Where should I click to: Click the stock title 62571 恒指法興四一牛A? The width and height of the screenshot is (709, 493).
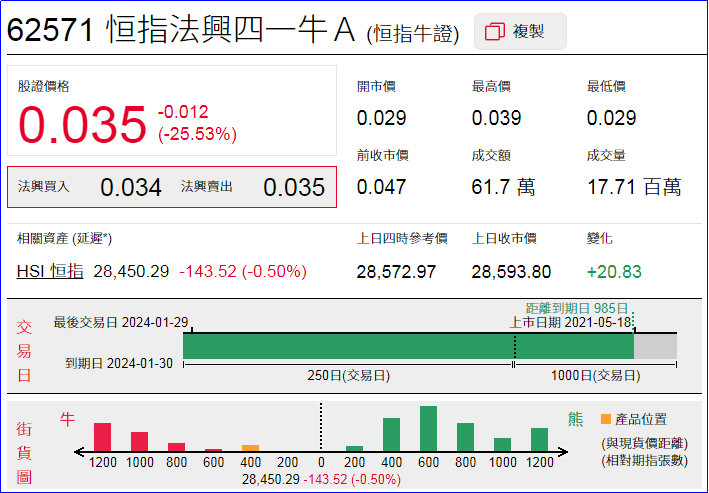pyautogui.click(x=180, y=30)
